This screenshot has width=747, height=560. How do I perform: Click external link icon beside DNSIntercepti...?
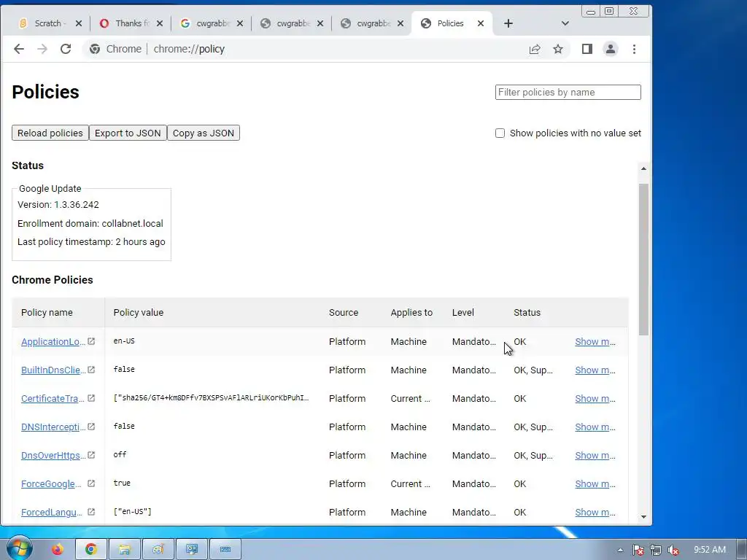(x=91, y=427)
